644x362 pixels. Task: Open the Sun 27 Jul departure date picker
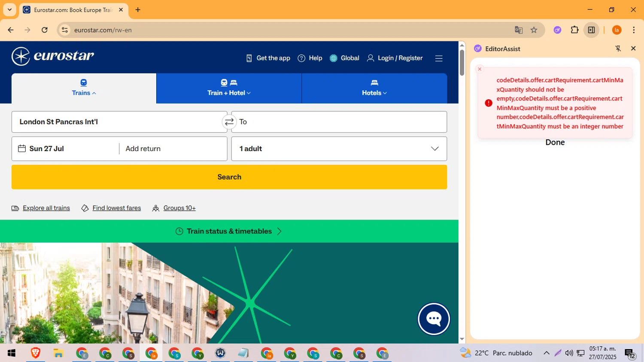tap(65, 149)
